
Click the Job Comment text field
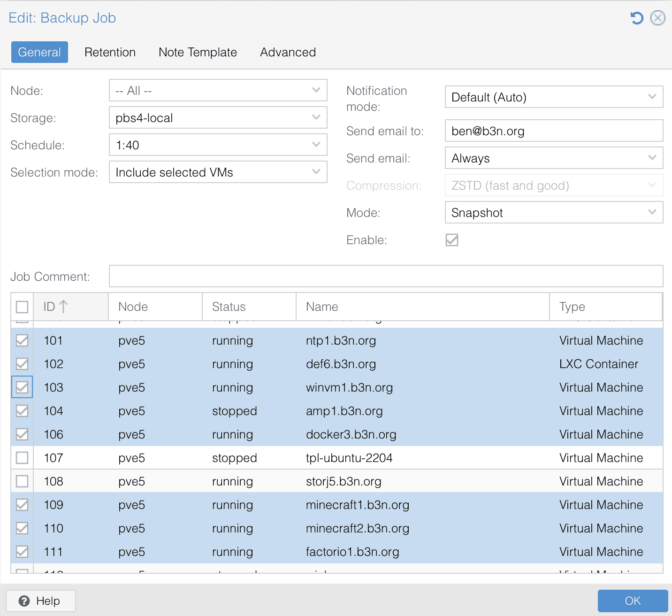386,276
